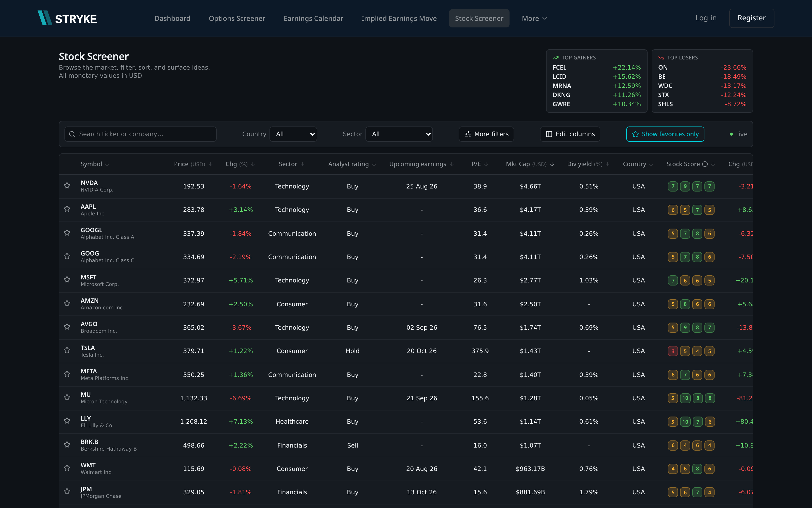The width and height of the screenshot is (812, 508).
Task: Sort by P/E arrow icon
Action: click(x=486, y=164)
